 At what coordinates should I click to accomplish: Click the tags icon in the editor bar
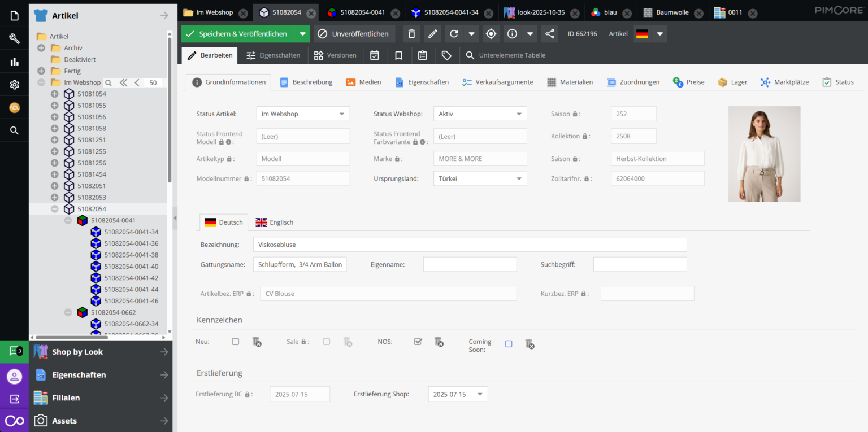(446, 55)
